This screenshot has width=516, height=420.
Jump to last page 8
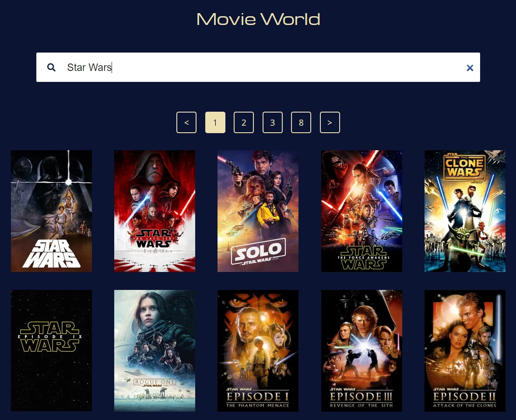point(301,123)
